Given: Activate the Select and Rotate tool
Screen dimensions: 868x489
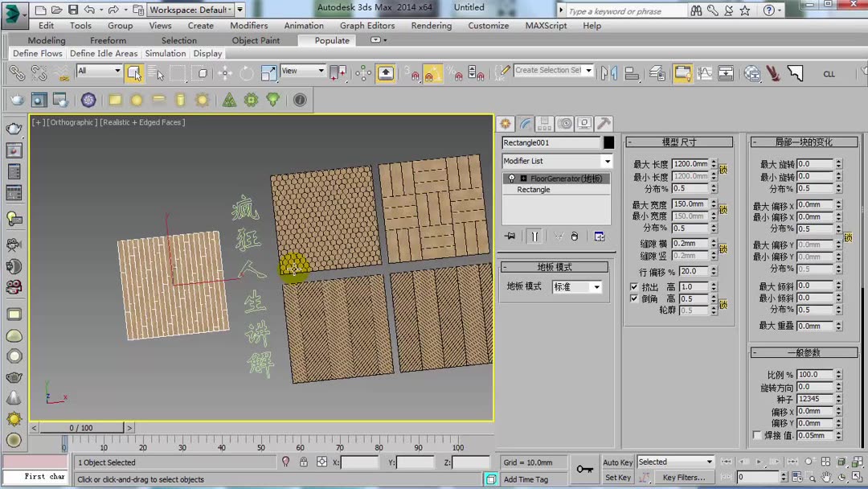Looking at the screenshot, I should pyautogui.click(x=246, y=73).
